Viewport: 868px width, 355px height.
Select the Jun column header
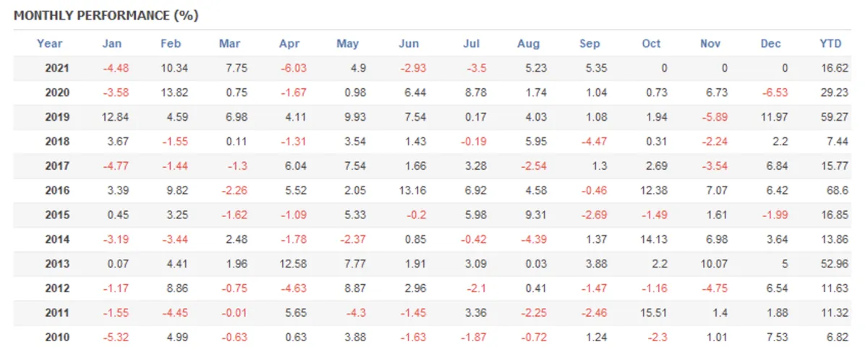[409, 44]
